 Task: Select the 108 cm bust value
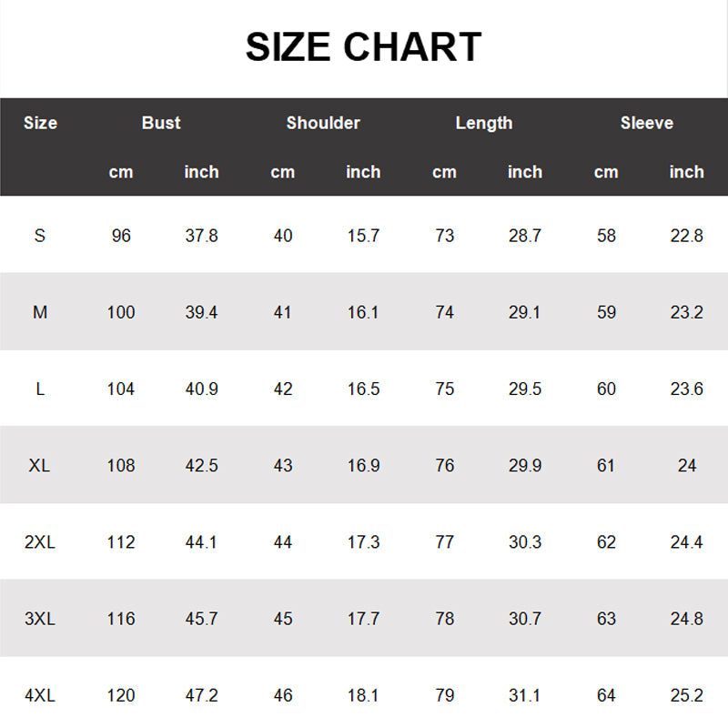(x=121, y=465)
